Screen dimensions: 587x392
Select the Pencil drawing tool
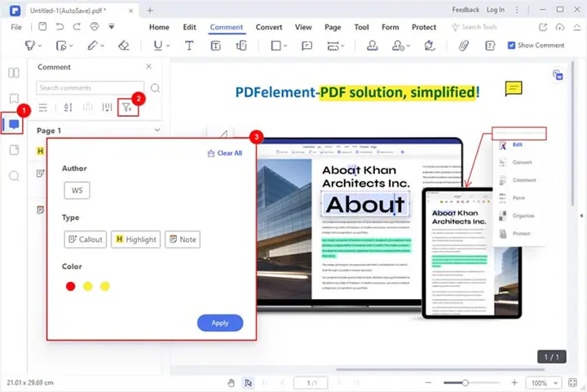[92, 46]
